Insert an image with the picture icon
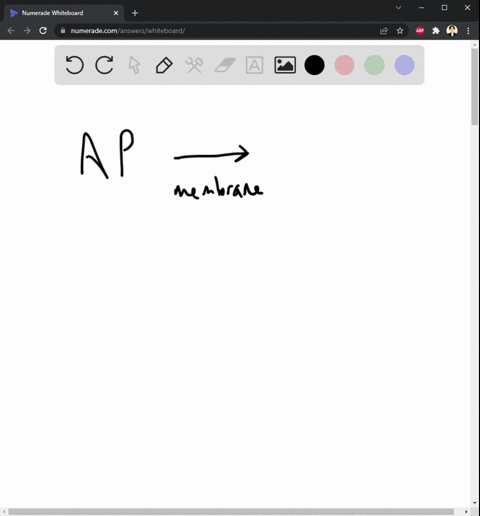Viewport: 480px width, 516px height. tap(285, 65)
